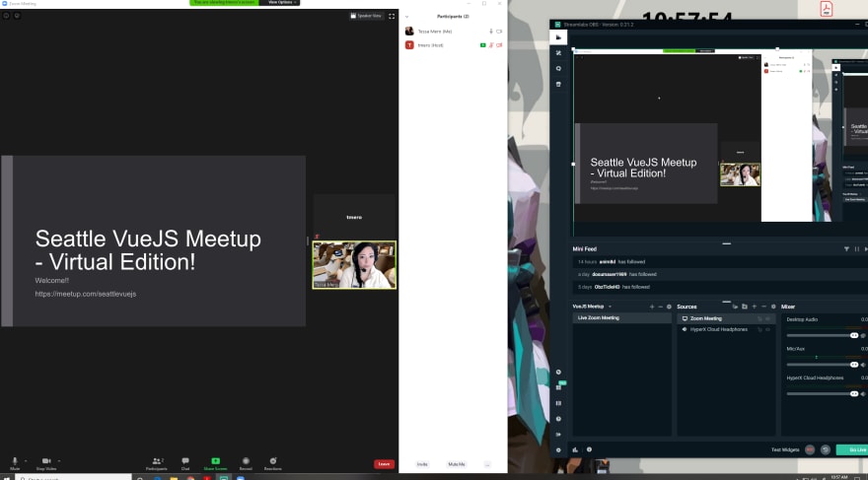Click the replay buffer button
The height and width of the screenshot is (480, 868).
click(x=826, y=450)
